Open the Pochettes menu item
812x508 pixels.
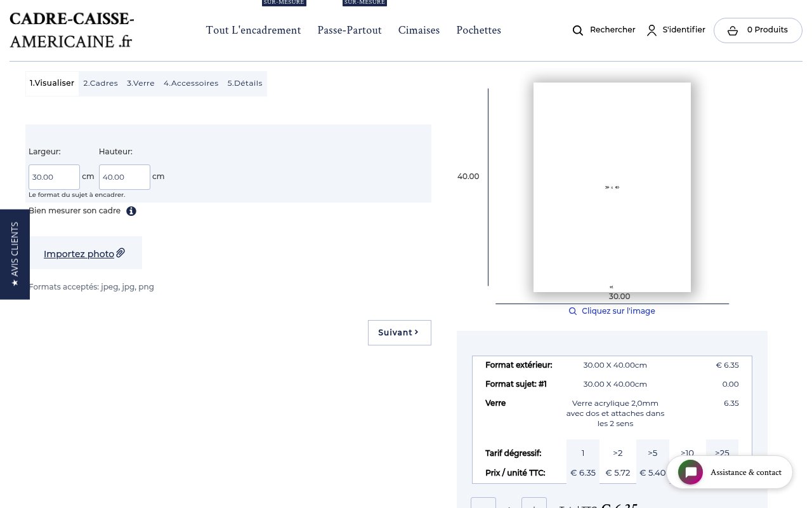coord(479,30)
